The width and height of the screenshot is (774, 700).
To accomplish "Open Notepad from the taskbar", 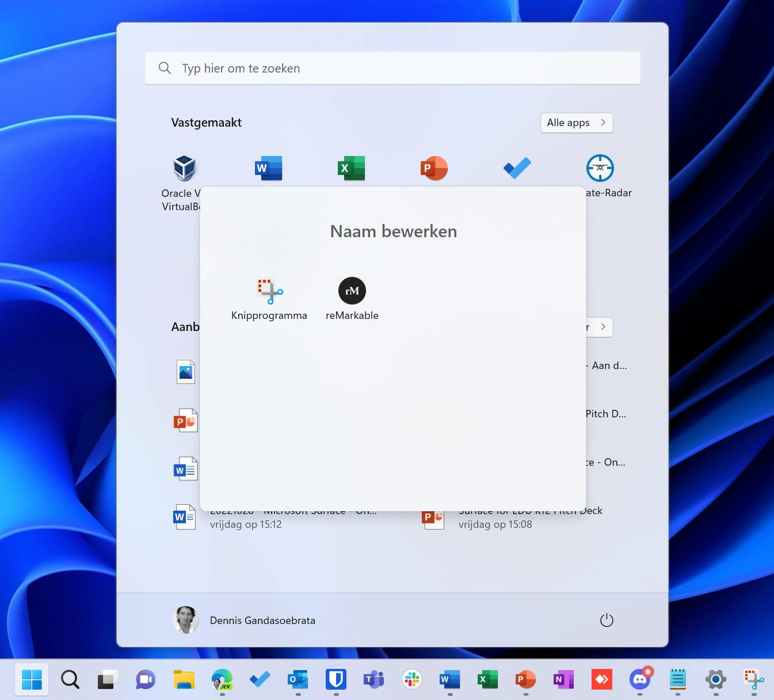I will (x=677, y=679).
